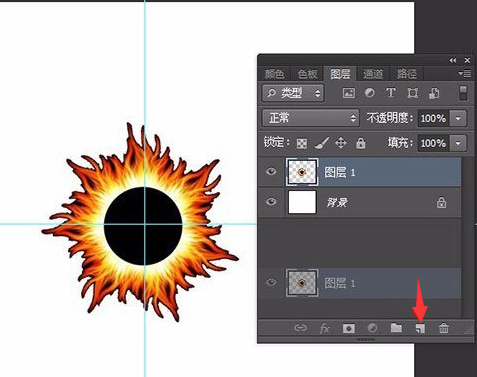This screenshot has height=377, width=477.
Task: Click the 背景 layer name
Action: point(337,202)
